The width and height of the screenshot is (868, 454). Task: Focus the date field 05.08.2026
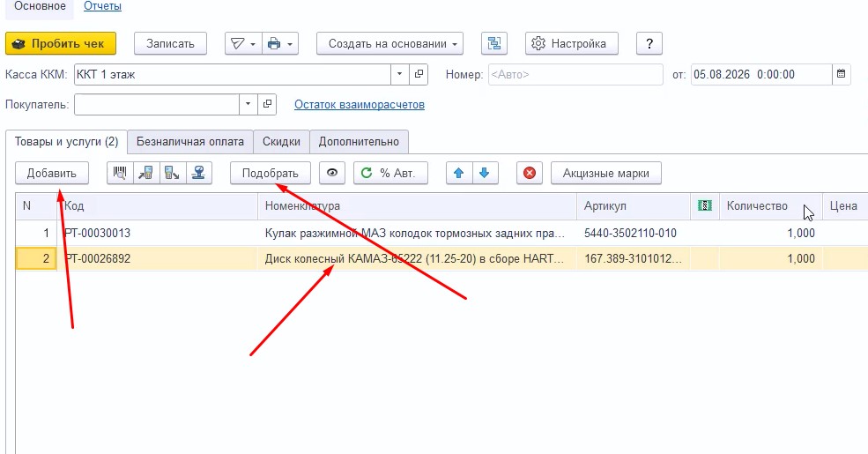[761, 74]
